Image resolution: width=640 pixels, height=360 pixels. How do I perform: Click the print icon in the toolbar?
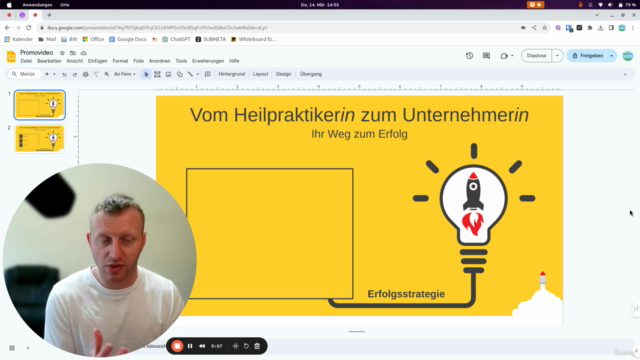point(85,74)
